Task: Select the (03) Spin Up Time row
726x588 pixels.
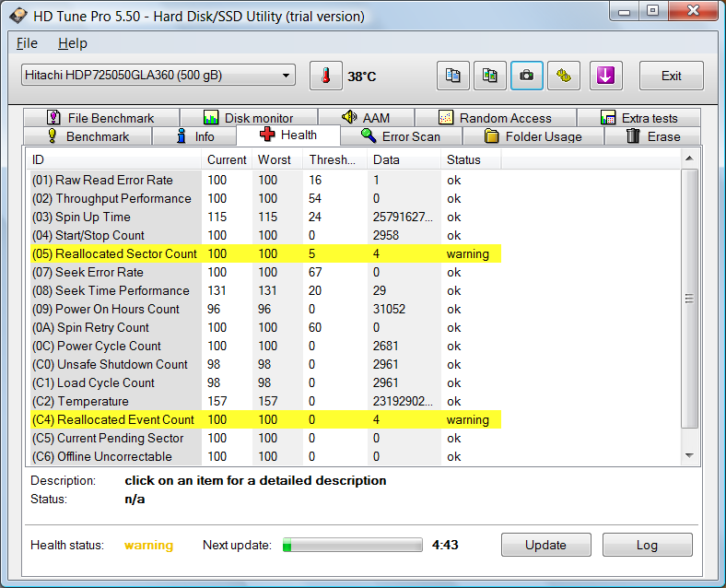Action: pyautogui.click(x=265, y=218)
